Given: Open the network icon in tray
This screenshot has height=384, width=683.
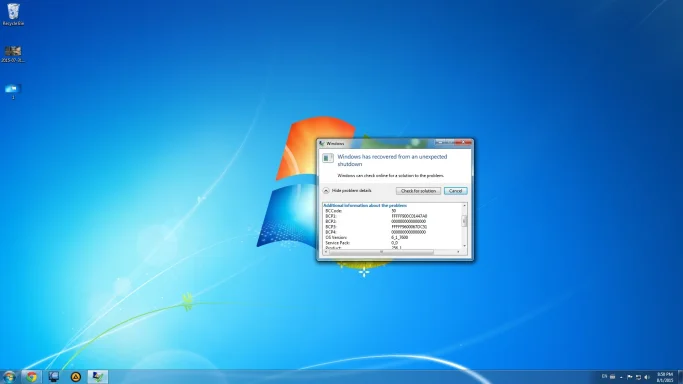Looking at the screenshot, I should click(x=638, y=377).
